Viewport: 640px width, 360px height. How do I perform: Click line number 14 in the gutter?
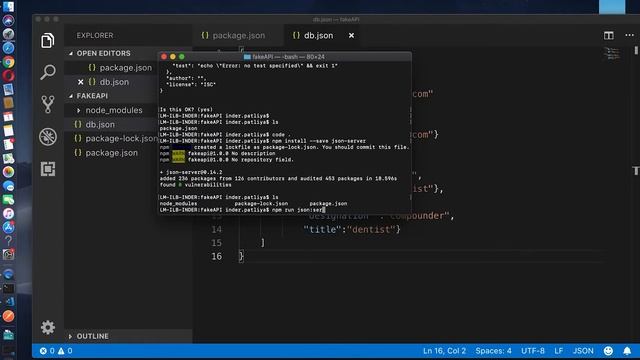click(217, 229)
